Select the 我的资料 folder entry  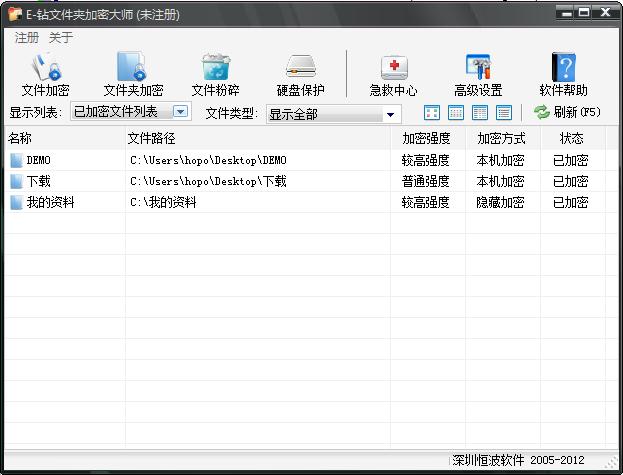pyautogui.click(x=50, y=202)
